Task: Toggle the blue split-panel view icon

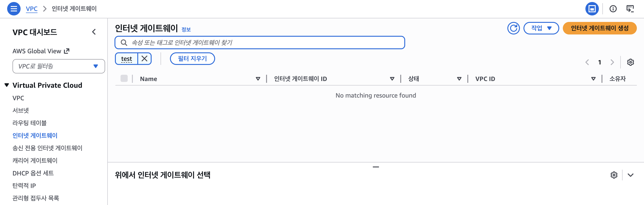Action: coord(592,9)
